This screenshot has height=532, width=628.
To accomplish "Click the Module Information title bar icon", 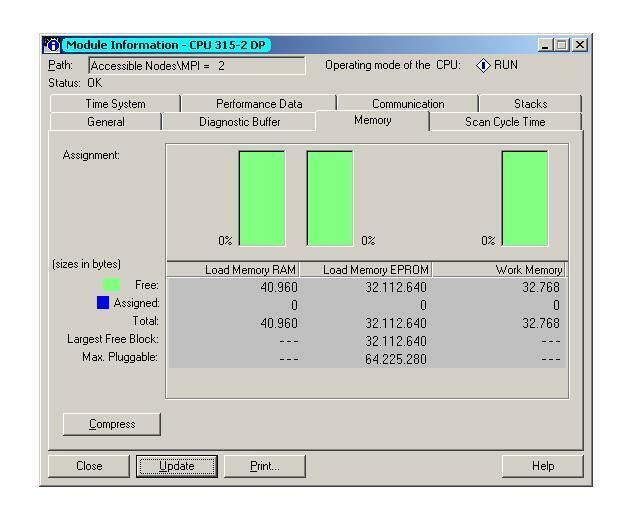I will pos(52,44).
